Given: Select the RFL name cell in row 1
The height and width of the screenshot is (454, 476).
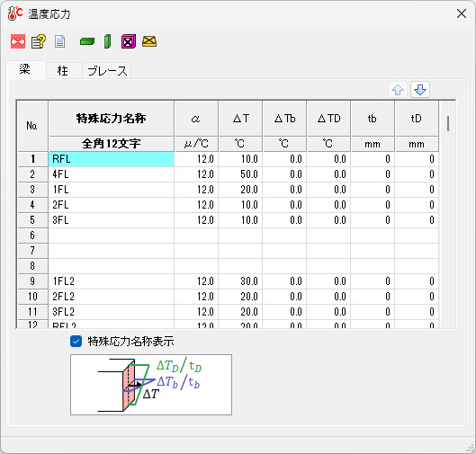Looking at the screenshot, I should [111, 159].
